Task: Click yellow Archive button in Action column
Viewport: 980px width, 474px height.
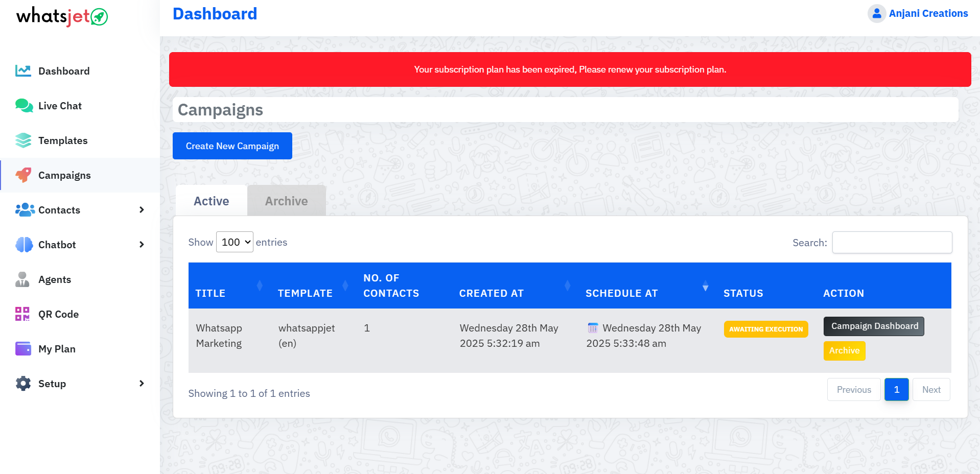Action: pyautogui.click(x=844, y=351)
